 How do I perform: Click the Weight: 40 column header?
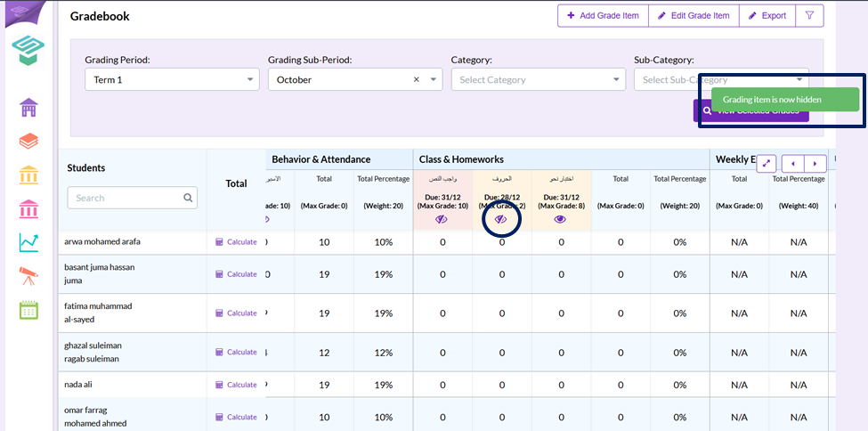click(x=799, y=206)
